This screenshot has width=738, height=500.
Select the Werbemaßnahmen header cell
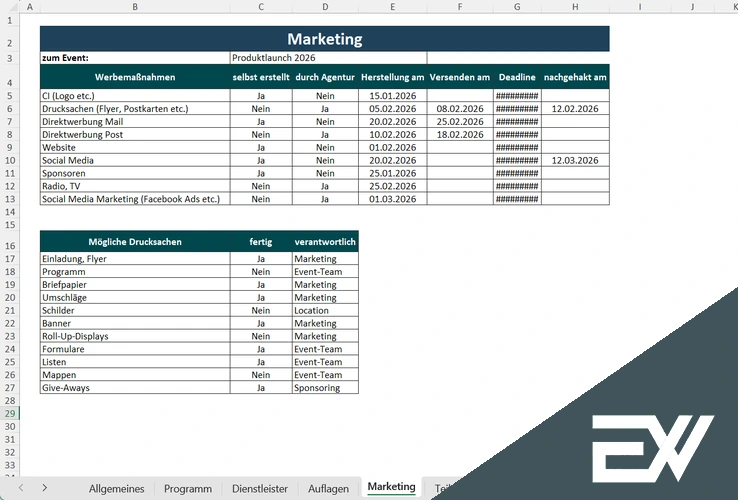click(x=135, y=77)
